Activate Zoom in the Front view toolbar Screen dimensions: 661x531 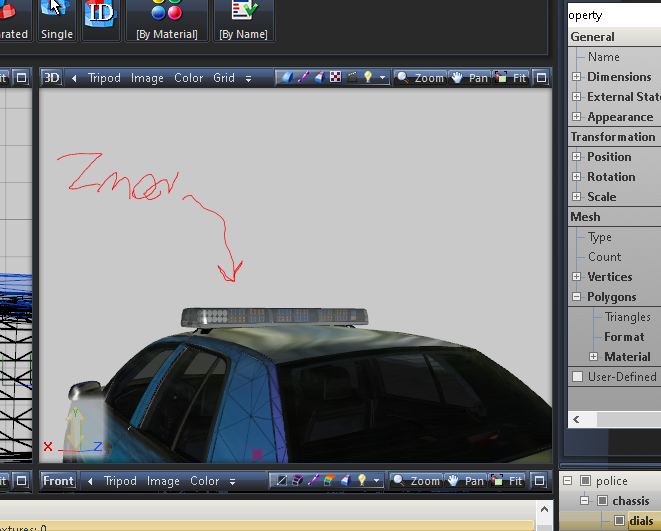tap(416, 481)
